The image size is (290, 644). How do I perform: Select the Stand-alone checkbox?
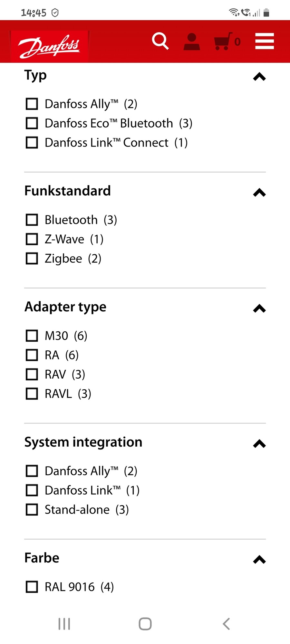click(32, 510)
